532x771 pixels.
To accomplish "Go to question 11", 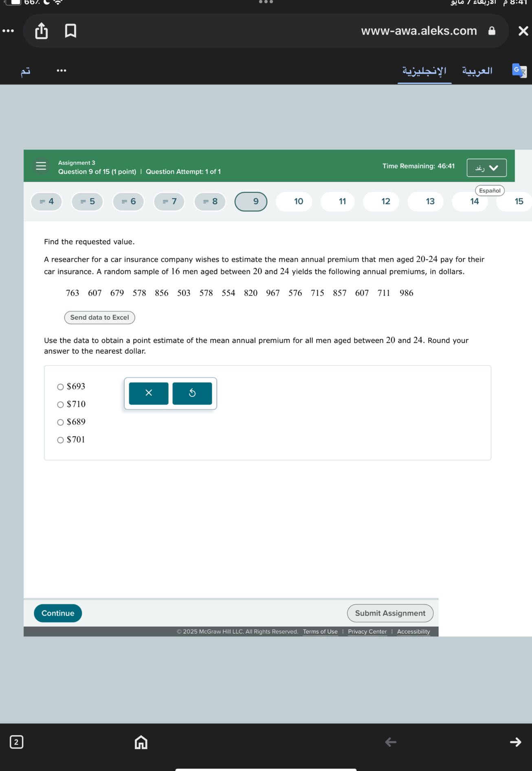I will 338,201.
